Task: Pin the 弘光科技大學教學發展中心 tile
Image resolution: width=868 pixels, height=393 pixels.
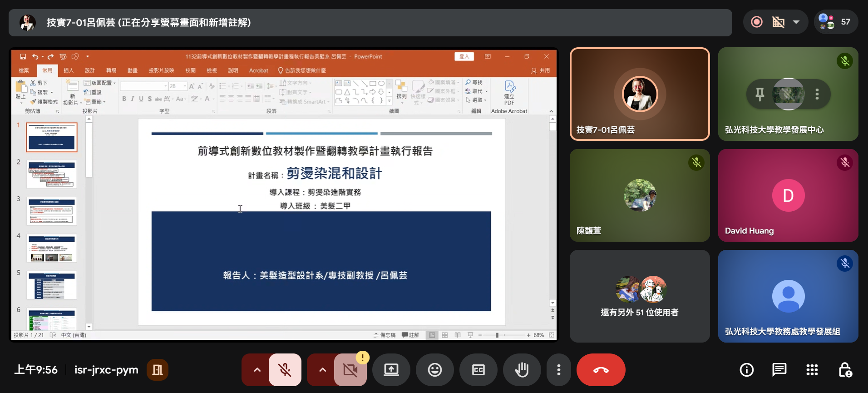Action: tap(759, 94)
